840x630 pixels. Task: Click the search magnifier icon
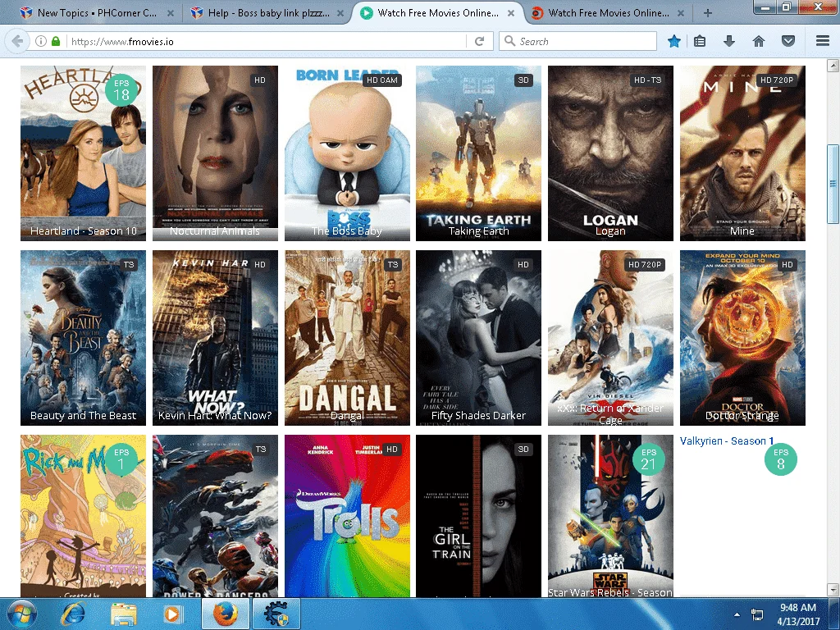click(x=509, y=41)
